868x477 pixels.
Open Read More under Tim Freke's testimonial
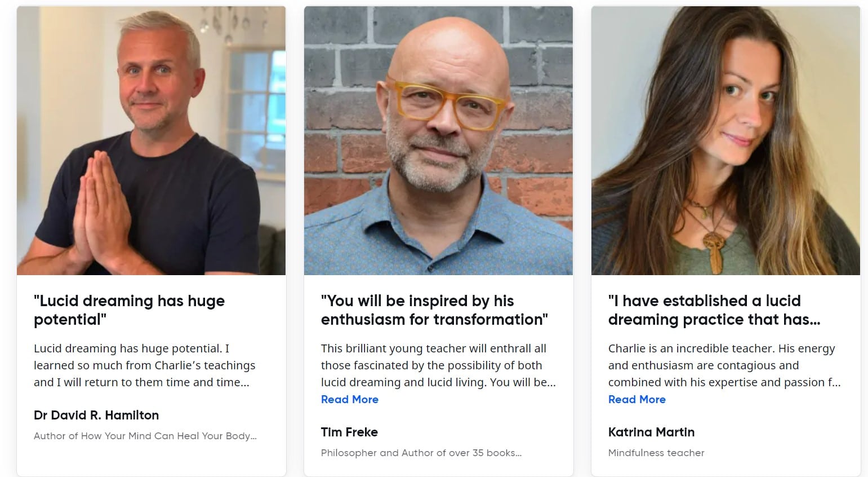point(349,399)
